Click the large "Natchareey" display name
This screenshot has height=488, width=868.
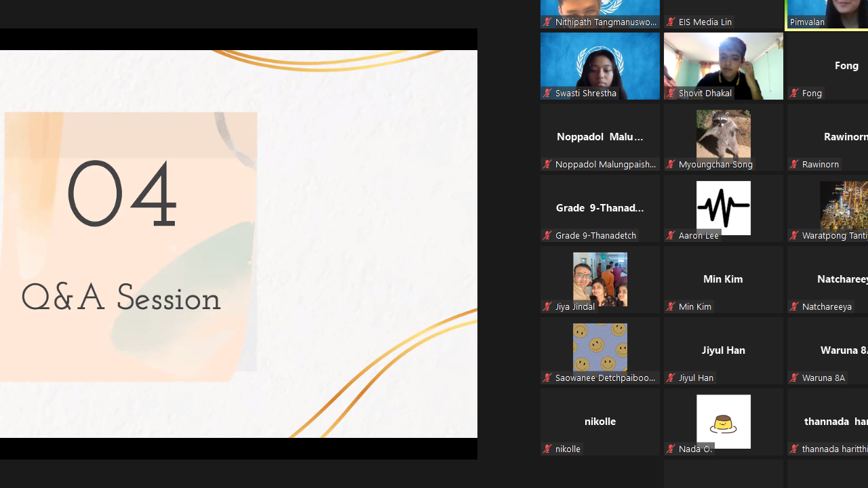[x=842, y=279]
